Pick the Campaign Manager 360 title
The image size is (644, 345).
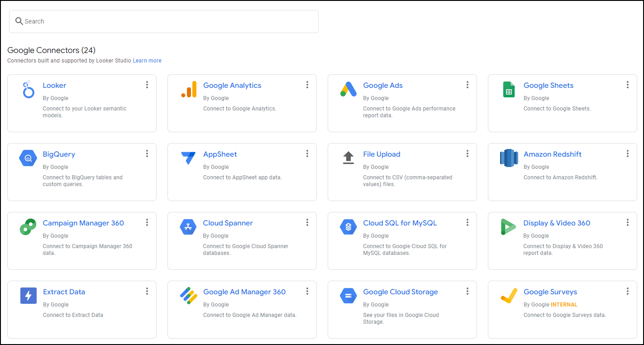[x=83, y=223]
